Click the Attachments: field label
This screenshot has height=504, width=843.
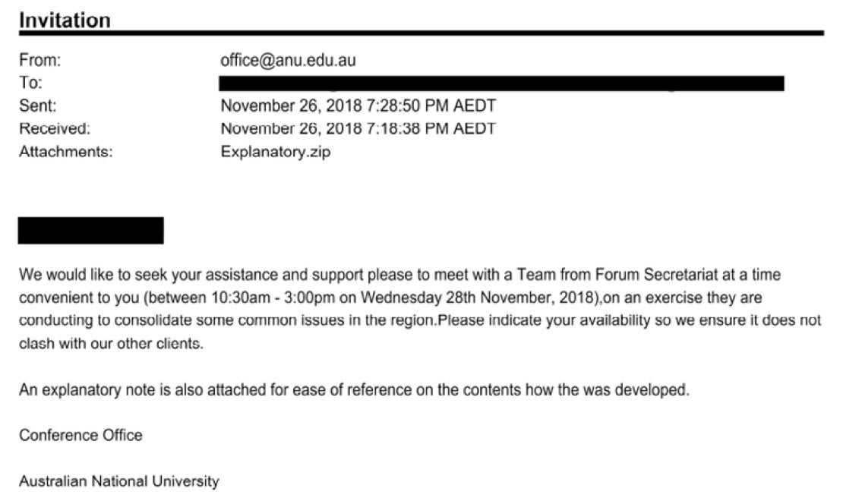65,152
